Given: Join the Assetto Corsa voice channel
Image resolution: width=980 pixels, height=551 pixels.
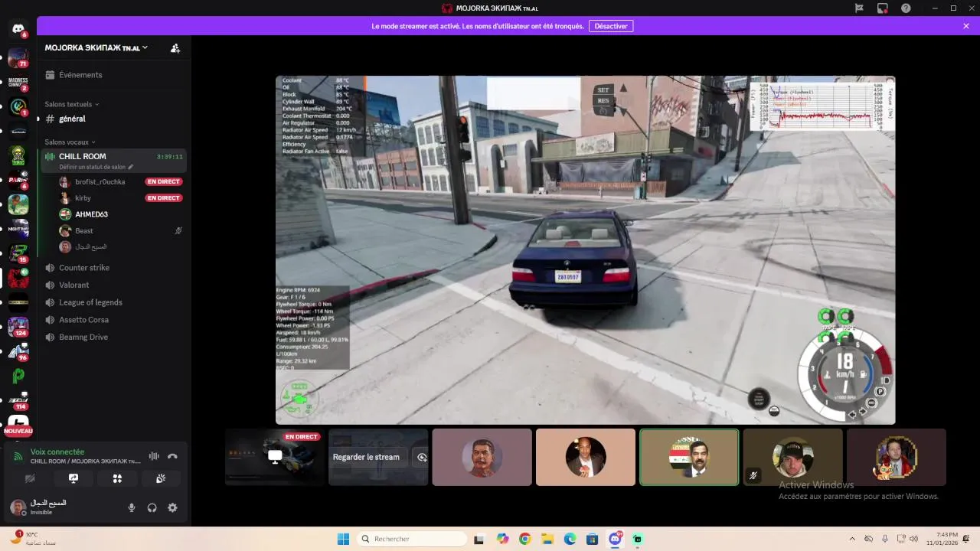Looking at the screenshot, I should [x=112, y=320].
